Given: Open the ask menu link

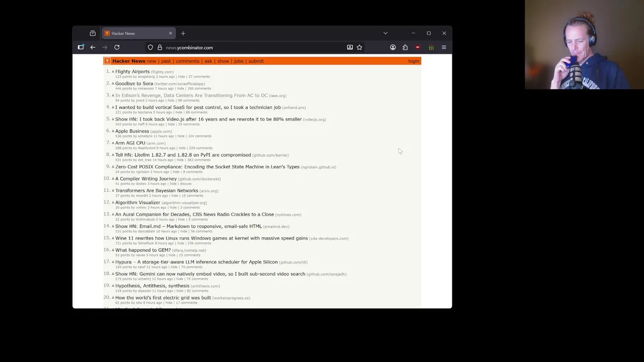Looking at the screenshot, I should [208, 61].
